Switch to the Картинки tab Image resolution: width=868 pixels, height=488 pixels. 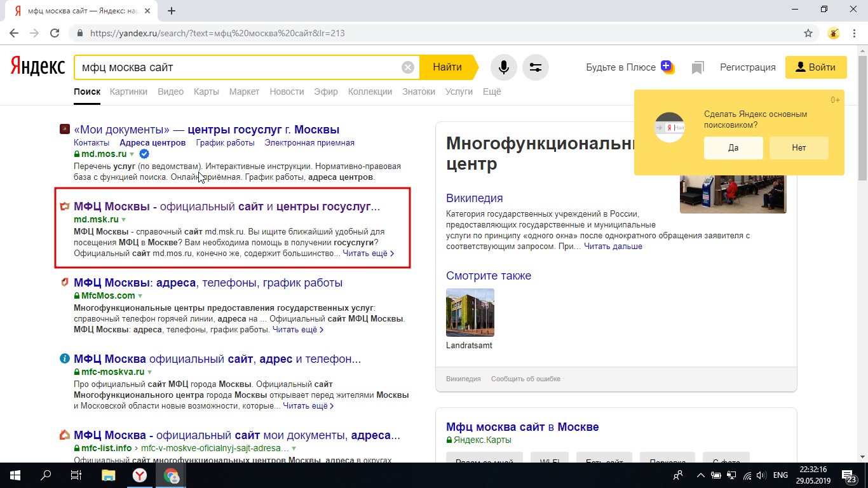point(128,91)
